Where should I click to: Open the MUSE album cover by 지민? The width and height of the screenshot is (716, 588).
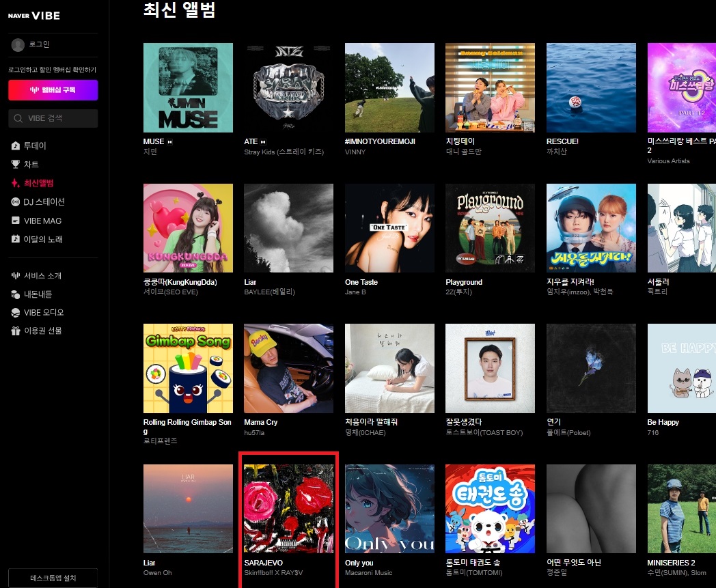click(188, 87)
